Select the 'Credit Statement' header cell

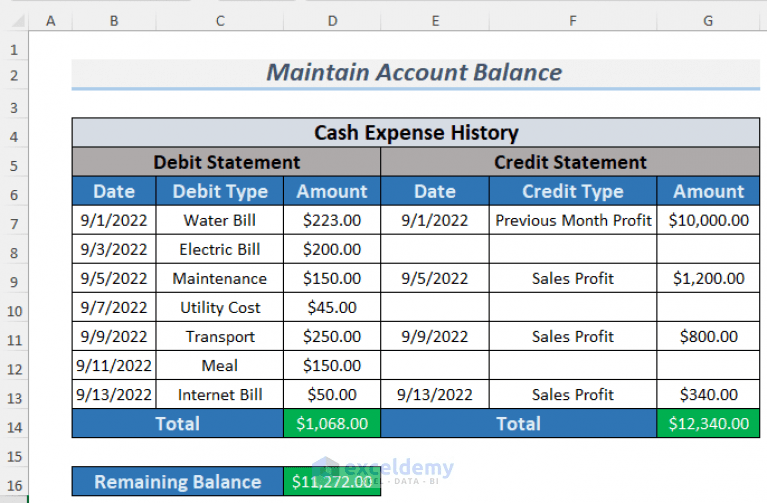coord(570,162)
